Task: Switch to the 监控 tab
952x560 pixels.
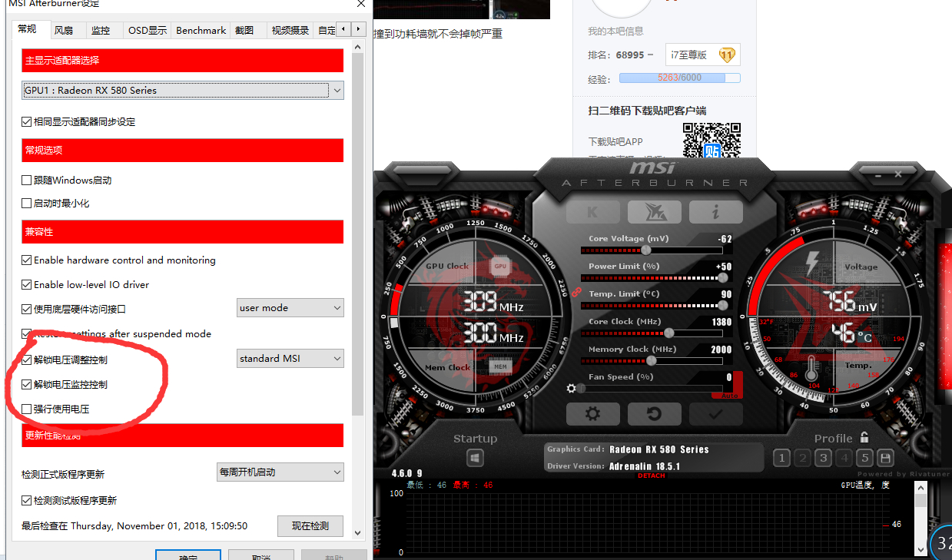Action: pos(103,30)
